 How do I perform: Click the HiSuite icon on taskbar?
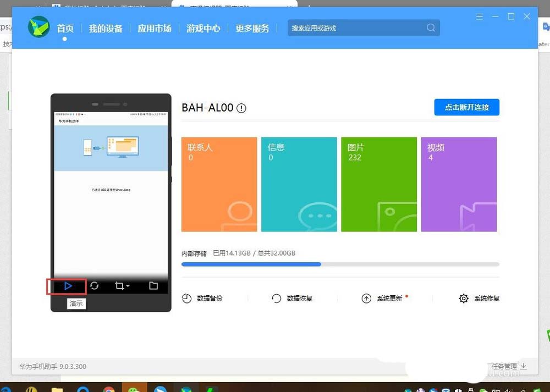pyautogui.click(x=186, y=389)
